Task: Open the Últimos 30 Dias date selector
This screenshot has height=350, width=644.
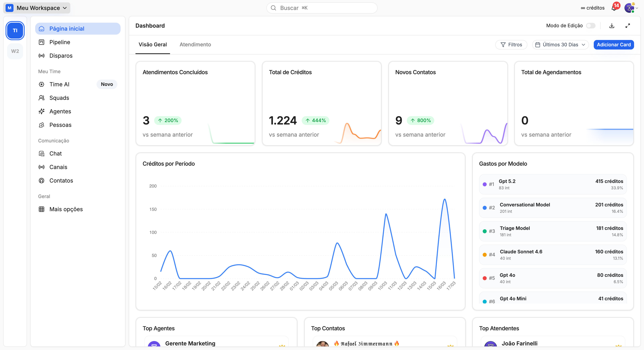Action: [560, 45]
